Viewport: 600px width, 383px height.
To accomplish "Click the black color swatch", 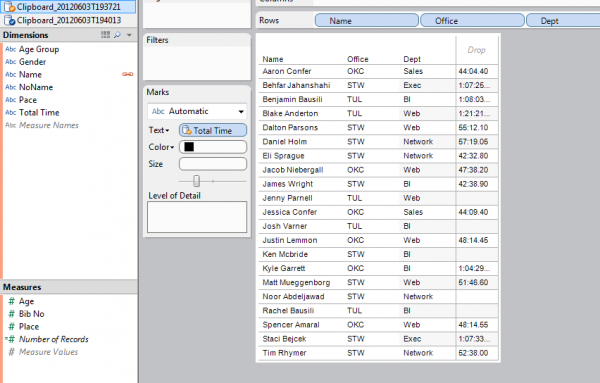I will pyautogui.click(x=189, y=147).
